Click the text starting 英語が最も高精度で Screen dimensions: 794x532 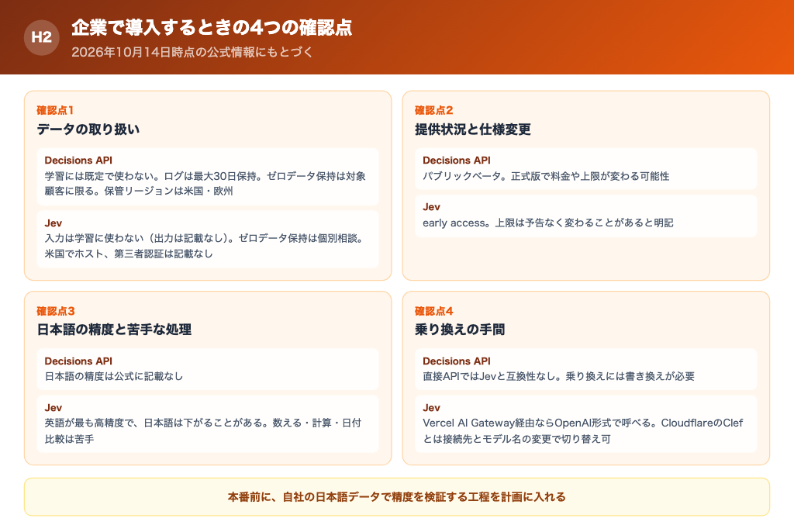tap(203, 430)
